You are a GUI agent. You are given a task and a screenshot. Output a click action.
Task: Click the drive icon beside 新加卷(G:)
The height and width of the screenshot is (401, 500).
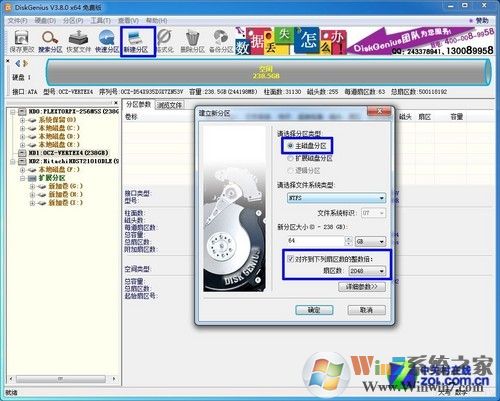pyautogui.click(x=42, y=186)
